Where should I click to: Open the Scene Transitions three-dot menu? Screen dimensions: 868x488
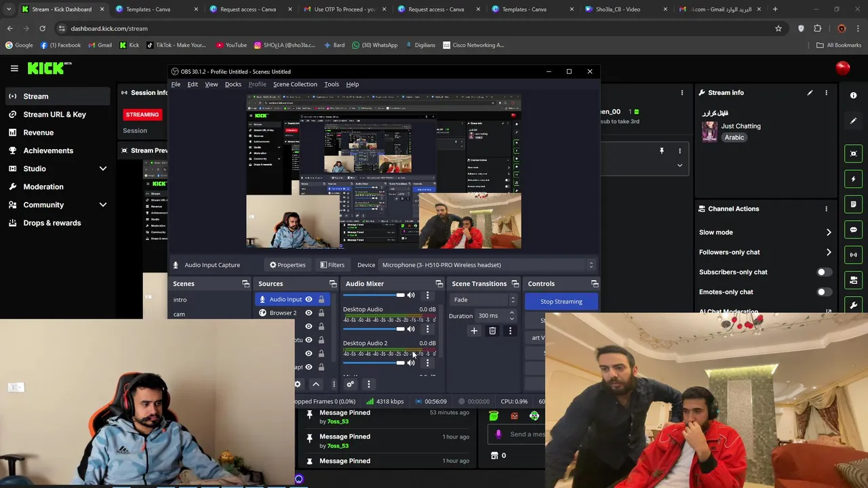pyautogui.click(x=510, y=331)
